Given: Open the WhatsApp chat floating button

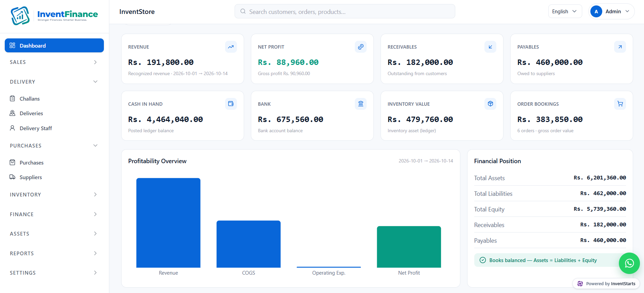Looking at the screenshot, I should pyautogui.click(x=629, y=263).
